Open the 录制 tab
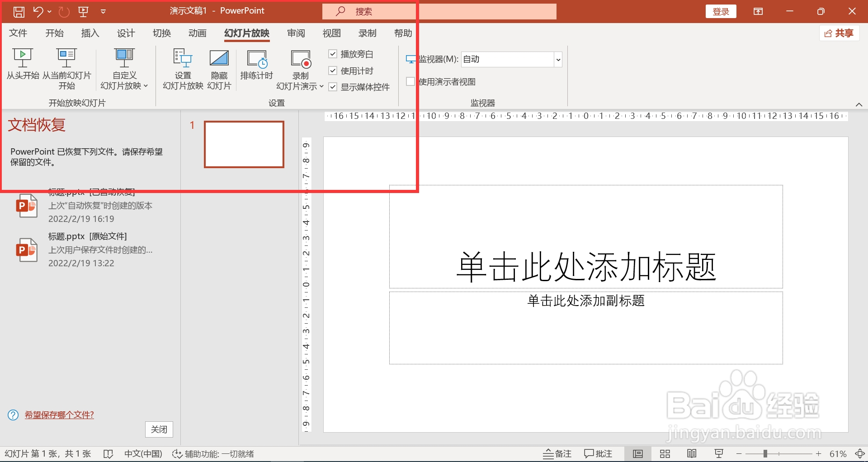The height and width of the screenshot is (462, 868). coord(368,33)
